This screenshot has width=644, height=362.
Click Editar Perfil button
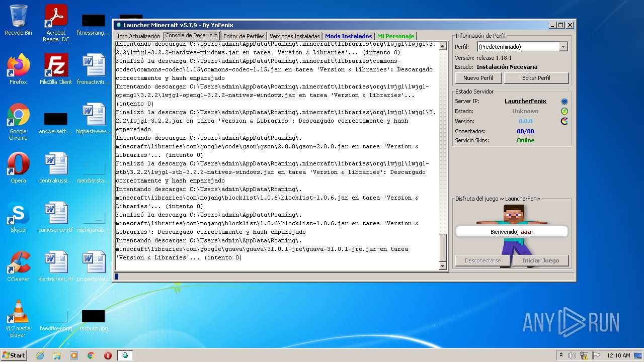(536, 78)
